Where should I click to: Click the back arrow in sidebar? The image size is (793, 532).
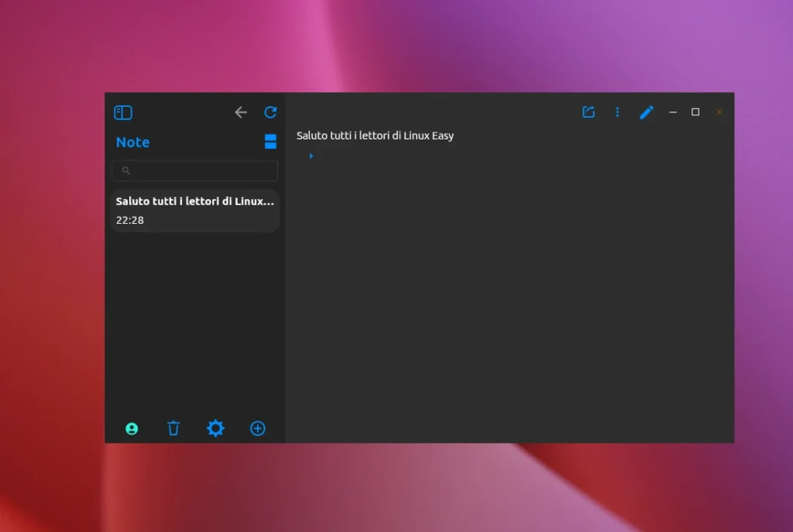[x=241, y=113]
